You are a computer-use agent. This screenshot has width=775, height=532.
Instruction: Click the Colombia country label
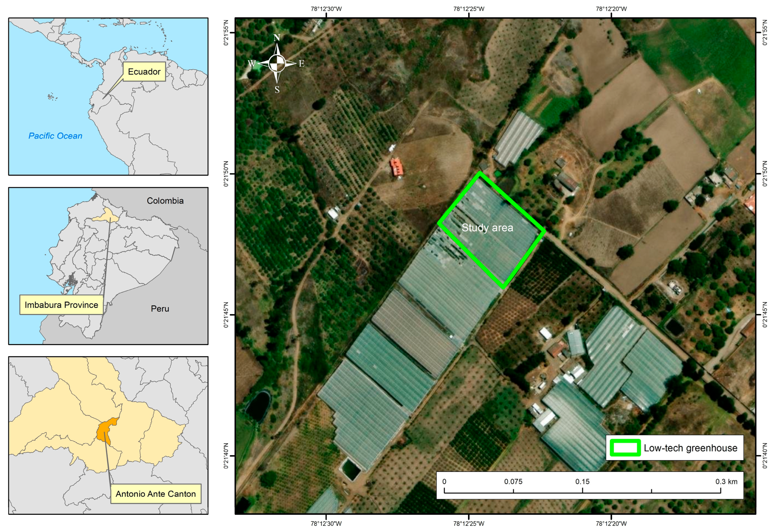(165, 201)
